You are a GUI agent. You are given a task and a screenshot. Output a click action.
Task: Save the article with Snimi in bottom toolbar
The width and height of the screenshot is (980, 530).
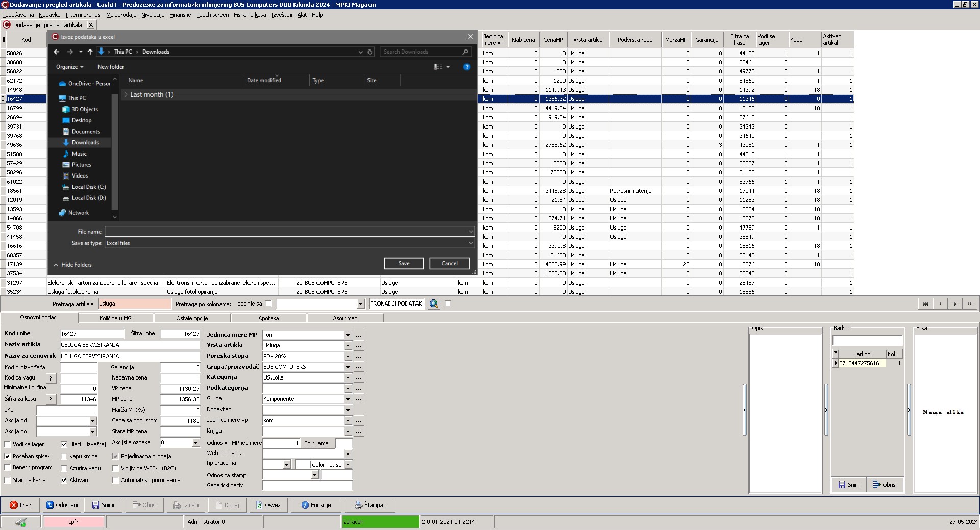point(103,505)
